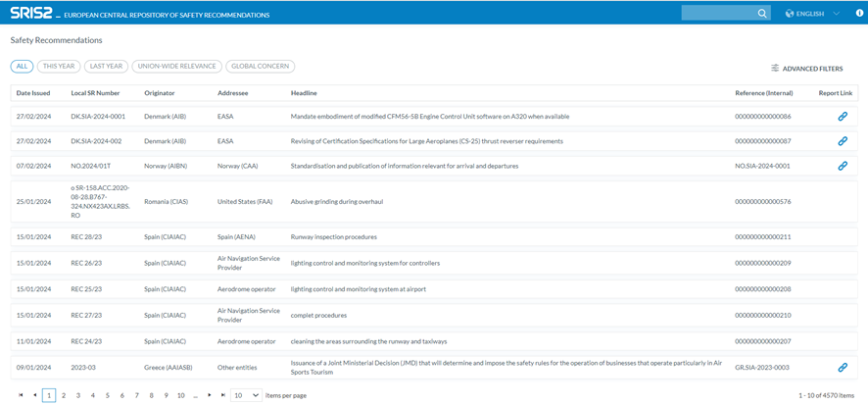The image size is (868, 405).
Task: Open report link for DK.SIA-2024-002
Action: 842,141
